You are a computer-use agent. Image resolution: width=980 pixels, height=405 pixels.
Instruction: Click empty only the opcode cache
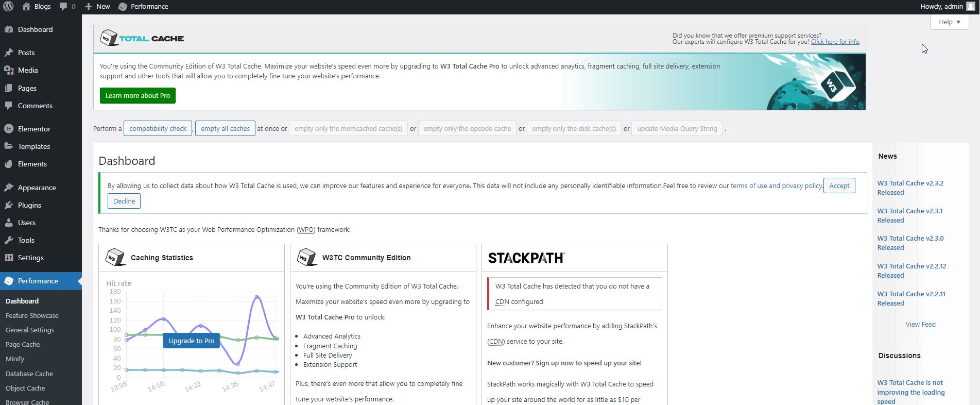point(467,128)
